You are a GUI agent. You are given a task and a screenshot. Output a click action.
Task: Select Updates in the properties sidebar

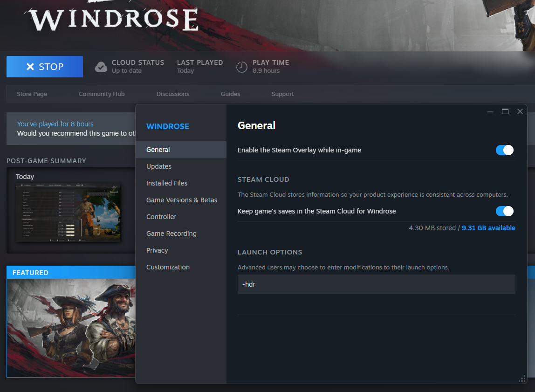point(181,166)
